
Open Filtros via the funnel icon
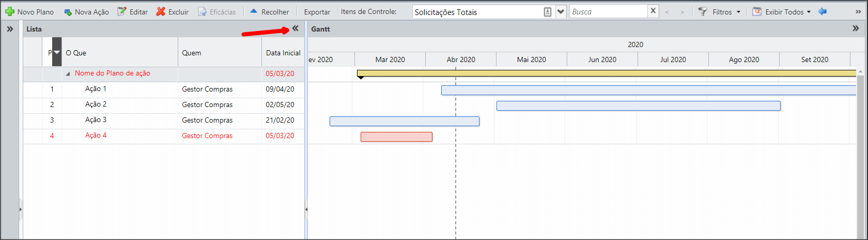703,11
